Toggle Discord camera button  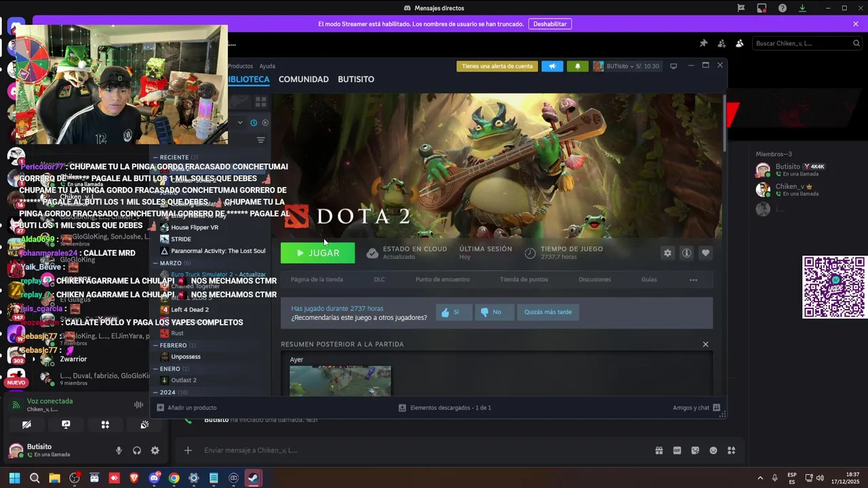click(26, 424)
